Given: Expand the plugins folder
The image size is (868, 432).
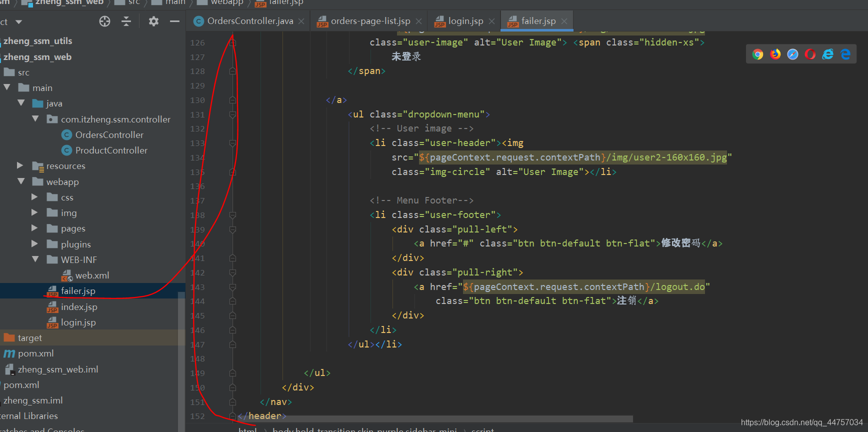Looking at the screenshot, I should coord(34,244).
